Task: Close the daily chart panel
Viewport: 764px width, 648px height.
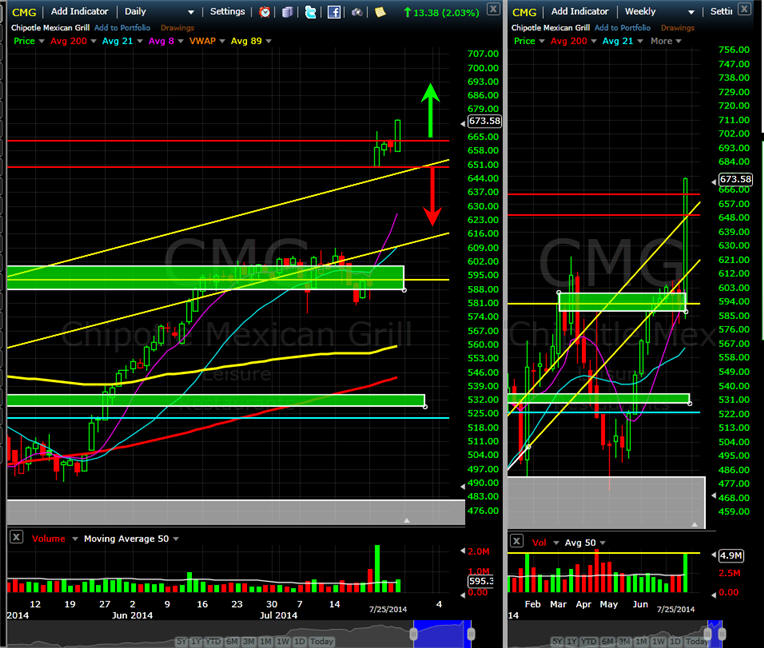Action: click(493, 9)
